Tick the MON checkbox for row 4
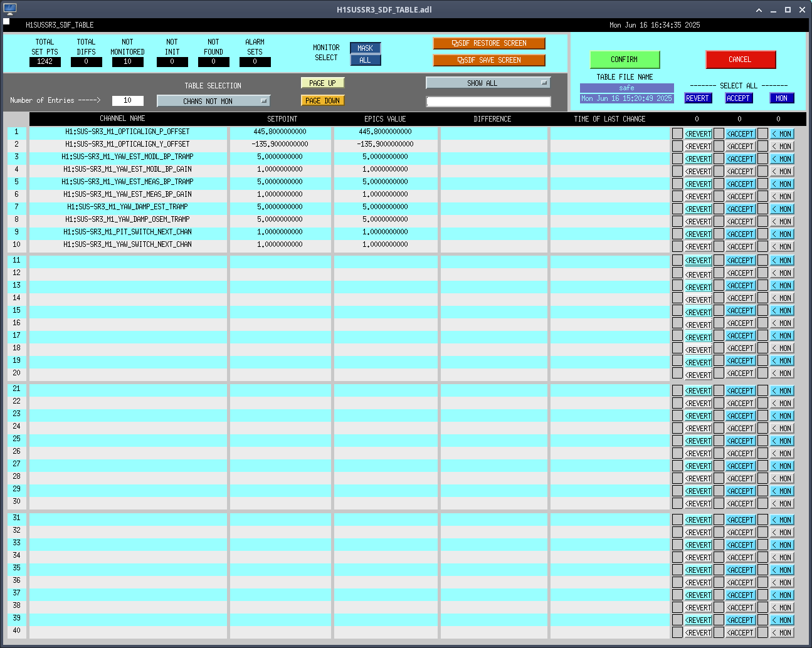The height and width of the screenshot is (648, 812). click(x=762, y=171)
